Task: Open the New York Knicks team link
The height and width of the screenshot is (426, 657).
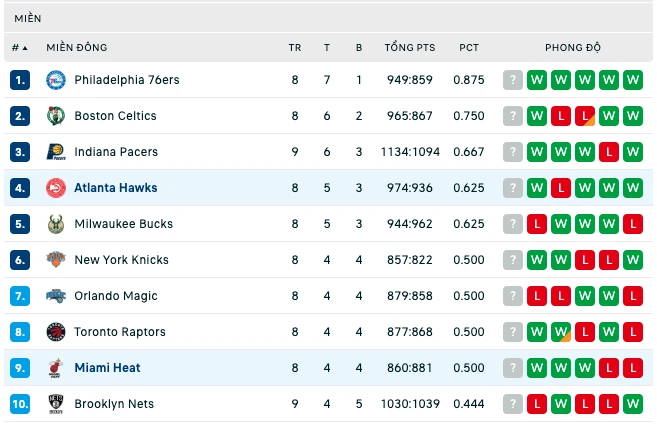Action: point(122,260)
